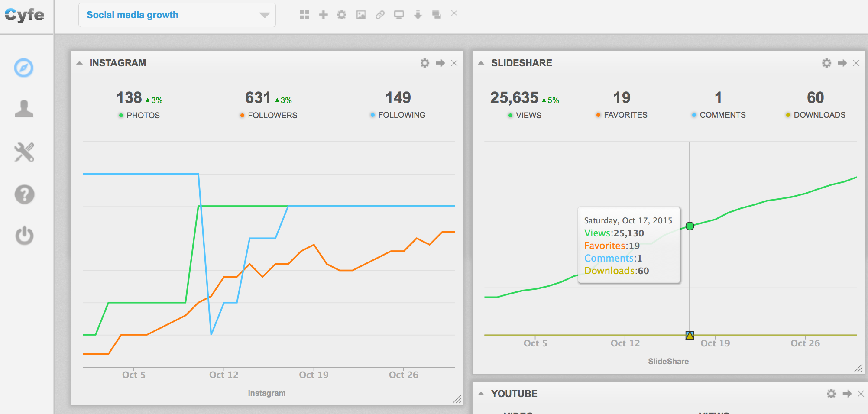Click the Cyfe logo
The height and width of the screenshot is (414, 868).
point(25,15)
